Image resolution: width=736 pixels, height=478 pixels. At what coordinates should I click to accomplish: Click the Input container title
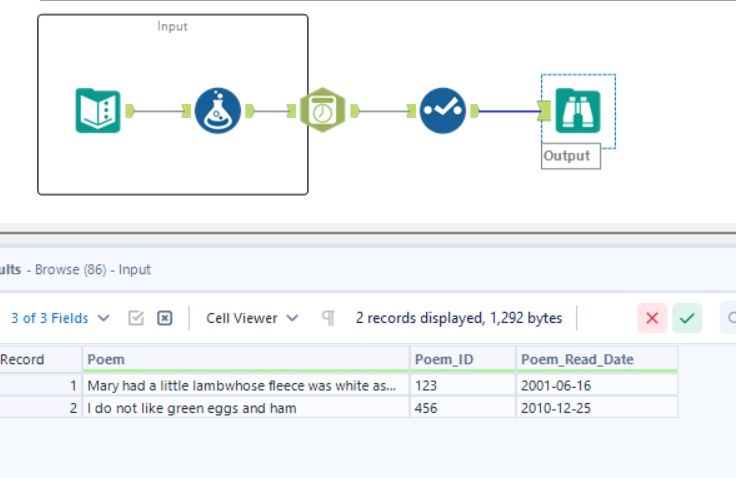[x=172, y=26]
